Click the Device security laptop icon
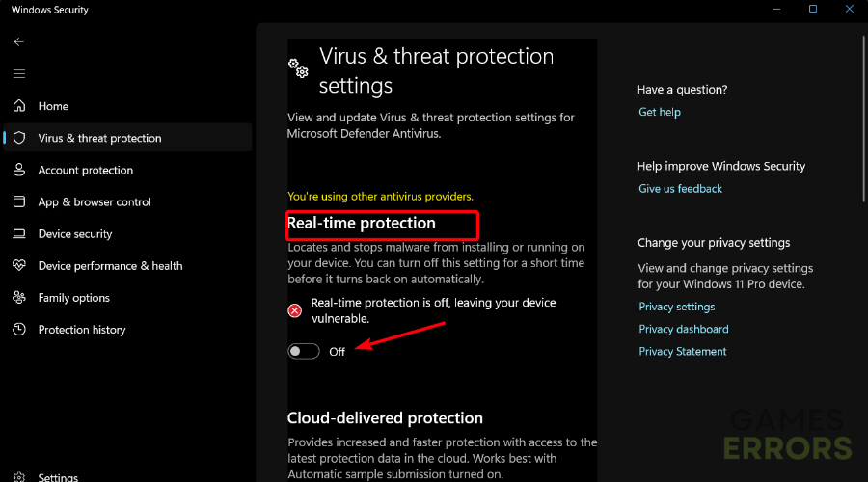 [18, 233]
